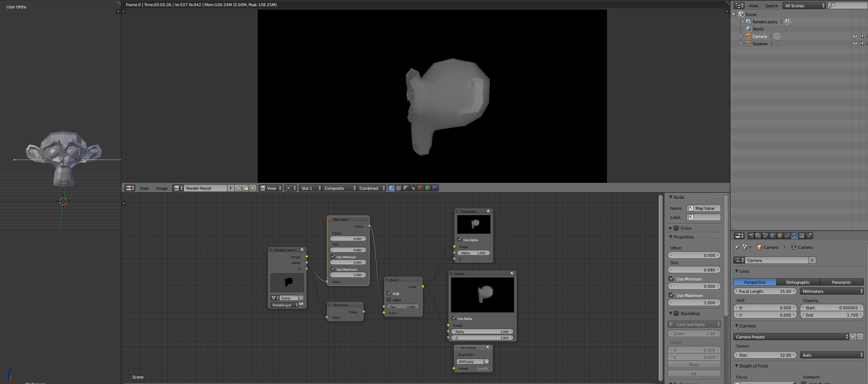868x384 pixels.
Task: Click the green channel display icon
Action: (x=428, y=188)
